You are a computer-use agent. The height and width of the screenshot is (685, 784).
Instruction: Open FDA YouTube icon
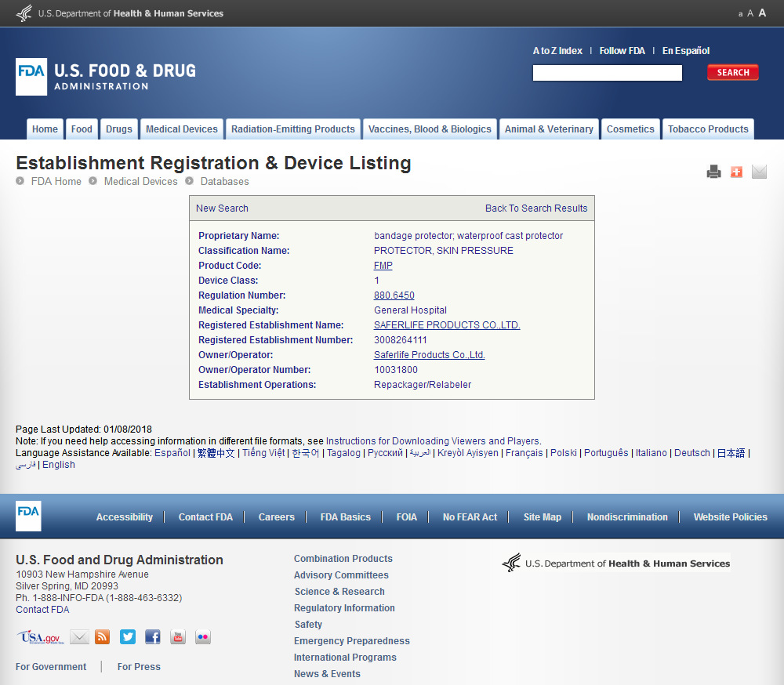[178, 637]
